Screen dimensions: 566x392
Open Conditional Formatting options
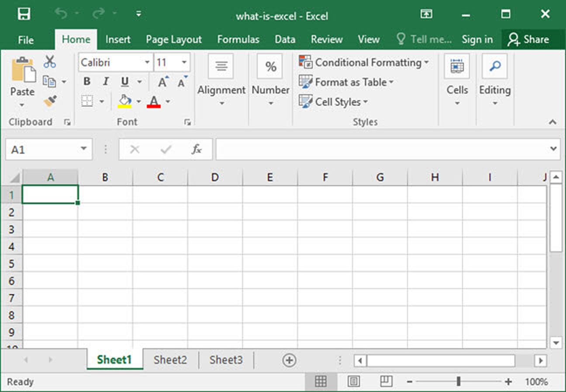click(364, 62)
